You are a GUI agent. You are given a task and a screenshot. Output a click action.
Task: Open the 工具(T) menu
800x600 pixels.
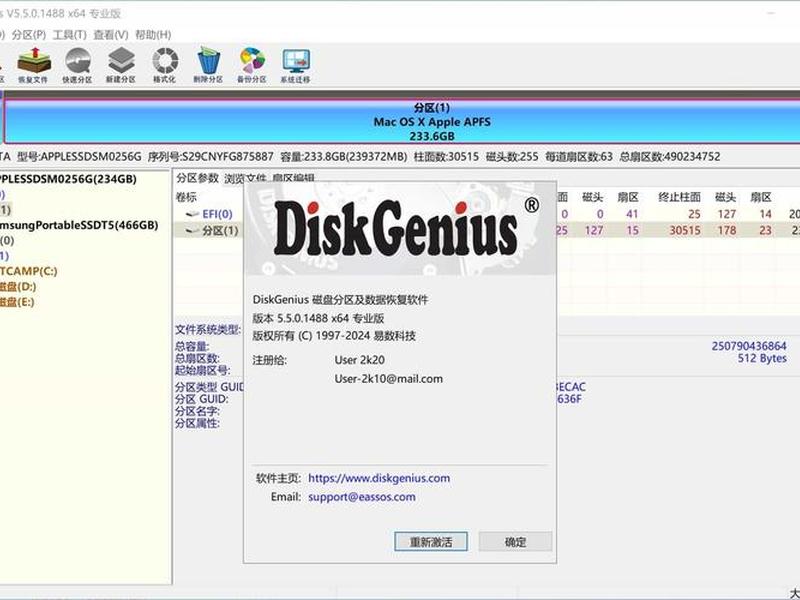(69, 35)
